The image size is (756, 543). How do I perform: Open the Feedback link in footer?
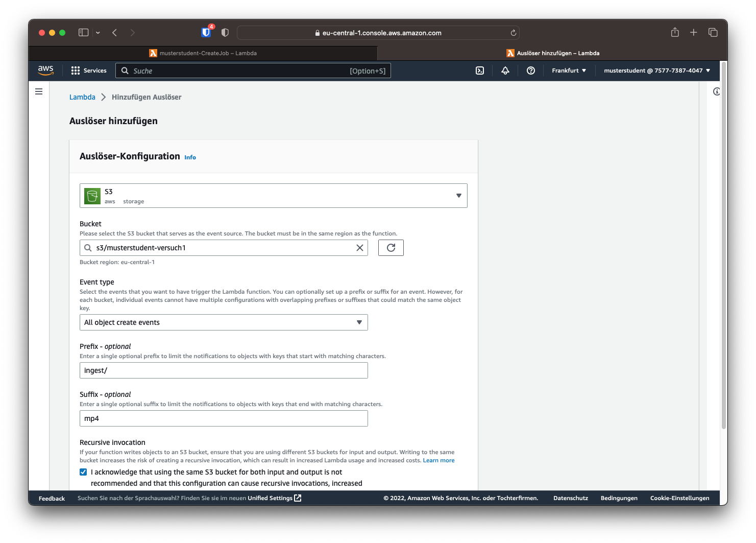52,498
